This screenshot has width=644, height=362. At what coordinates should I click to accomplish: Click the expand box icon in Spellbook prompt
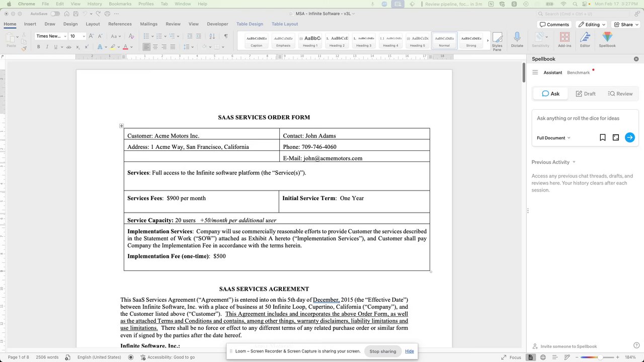(616, 137)
